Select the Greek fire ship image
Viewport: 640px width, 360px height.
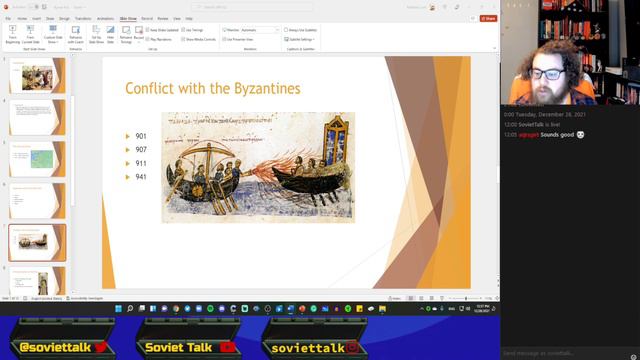click(x=258, y=167)
